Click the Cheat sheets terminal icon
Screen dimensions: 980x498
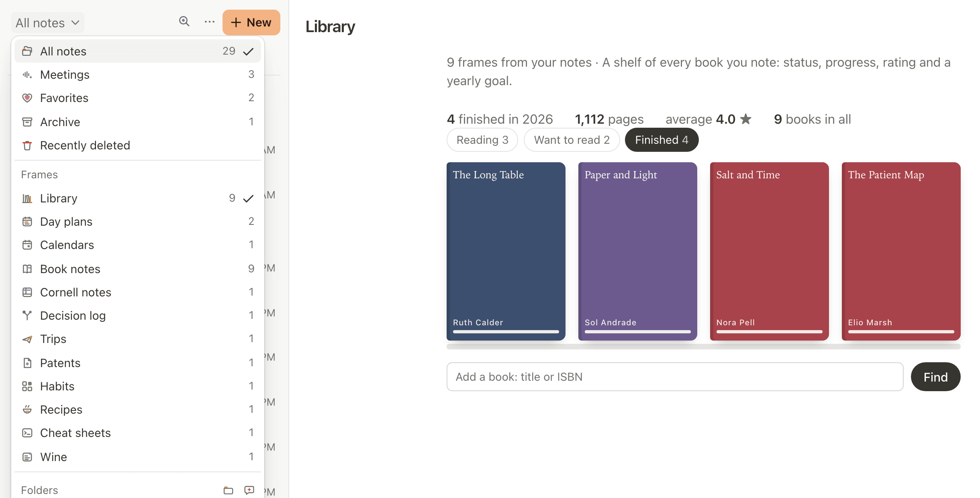[27, 433]
